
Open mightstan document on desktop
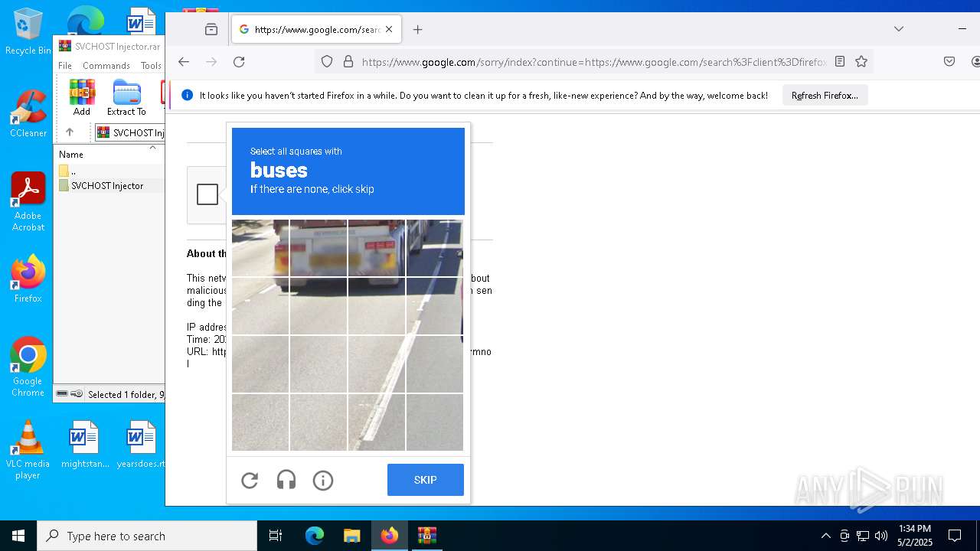pos(84,445)
